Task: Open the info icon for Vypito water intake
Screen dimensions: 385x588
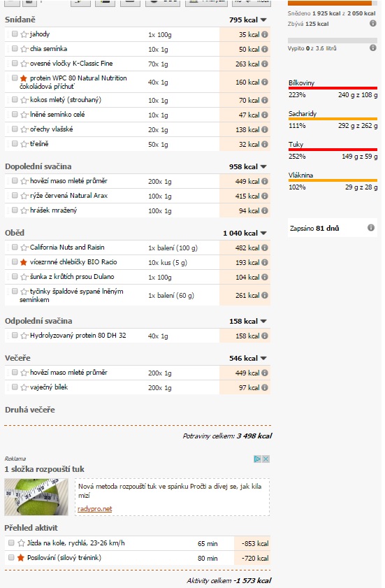Action: [x=372, y=48]
